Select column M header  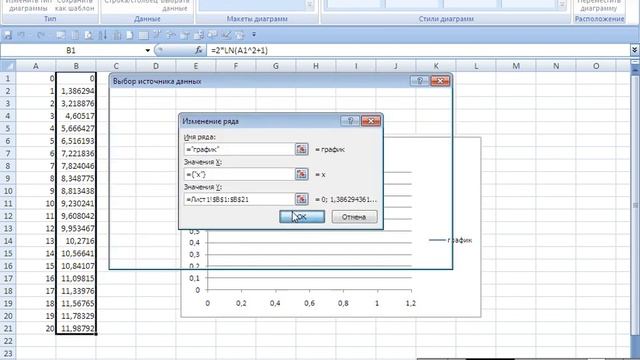[516, 66]
